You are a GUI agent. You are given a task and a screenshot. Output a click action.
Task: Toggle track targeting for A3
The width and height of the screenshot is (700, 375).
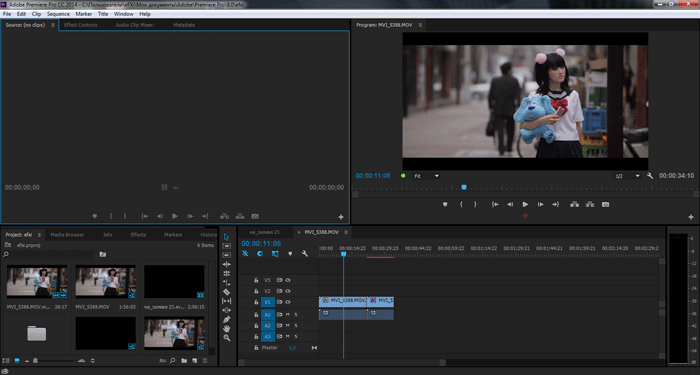click(x=267, y=337)
